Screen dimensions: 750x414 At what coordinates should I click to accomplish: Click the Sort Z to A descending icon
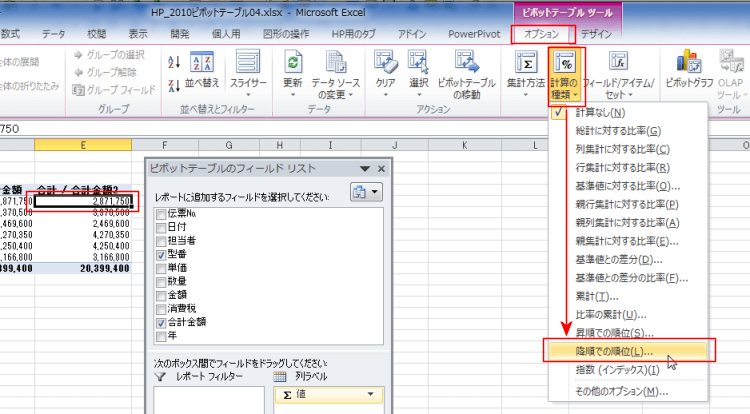tap(174, 86)
